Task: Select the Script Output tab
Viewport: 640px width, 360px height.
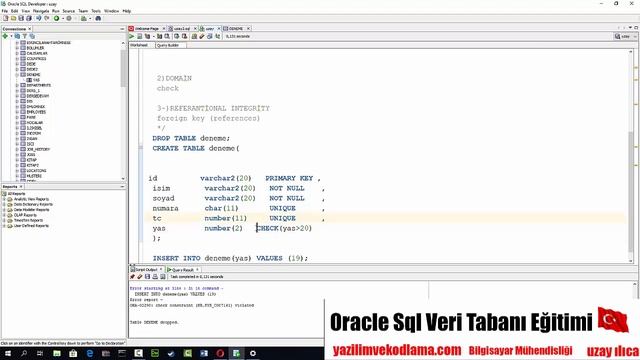Action: point(145,270)
